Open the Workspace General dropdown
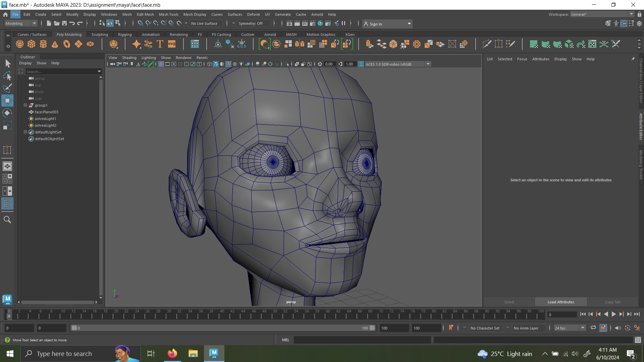 click(x=602, y=14)
